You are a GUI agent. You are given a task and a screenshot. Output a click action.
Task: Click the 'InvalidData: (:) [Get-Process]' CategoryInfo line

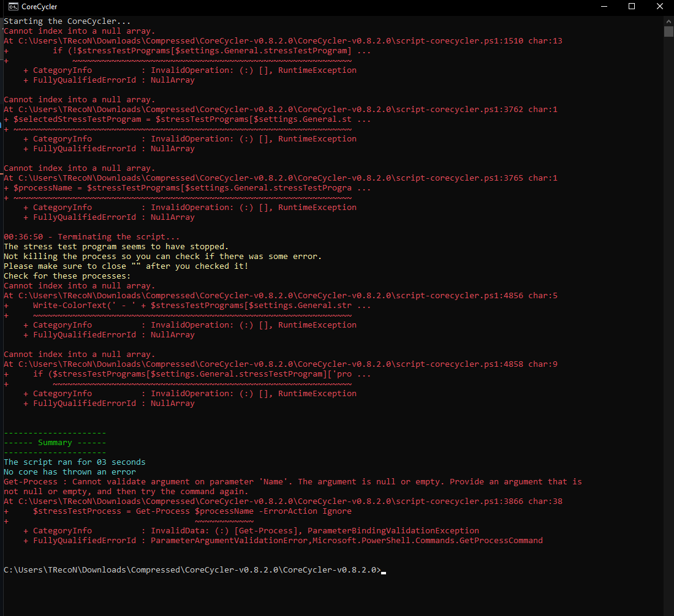(251, 531)
